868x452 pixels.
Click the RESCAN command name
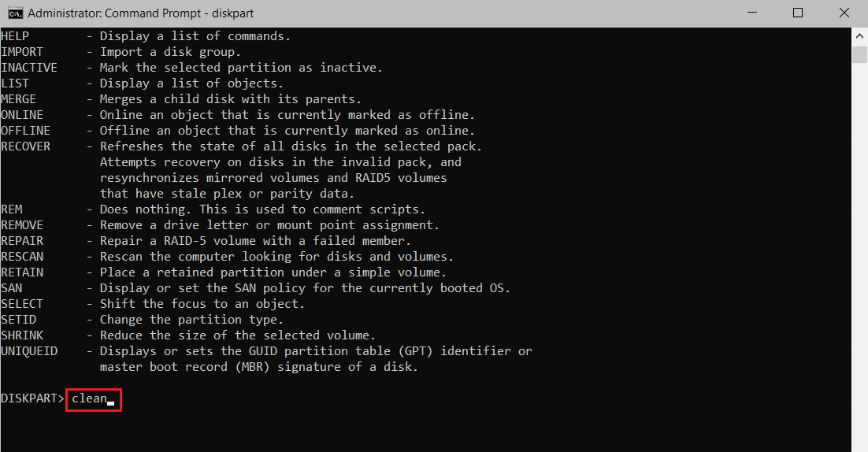click(22, 257)
